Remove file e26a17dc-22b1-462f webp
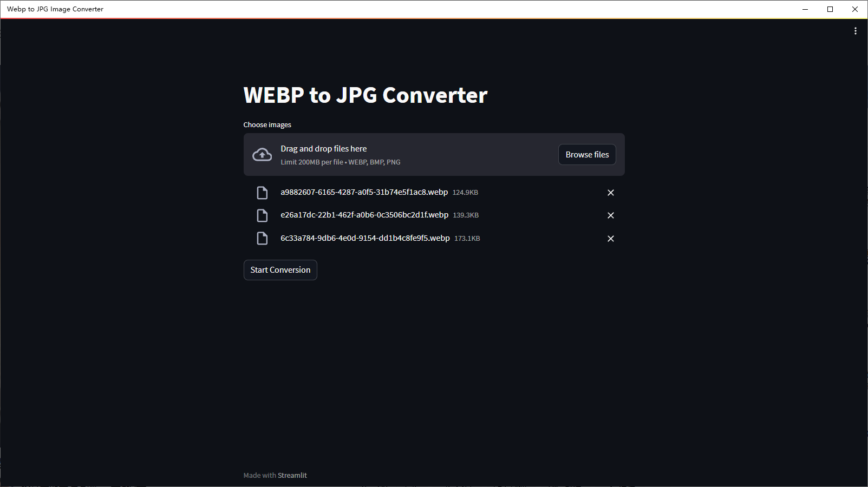 610,215
